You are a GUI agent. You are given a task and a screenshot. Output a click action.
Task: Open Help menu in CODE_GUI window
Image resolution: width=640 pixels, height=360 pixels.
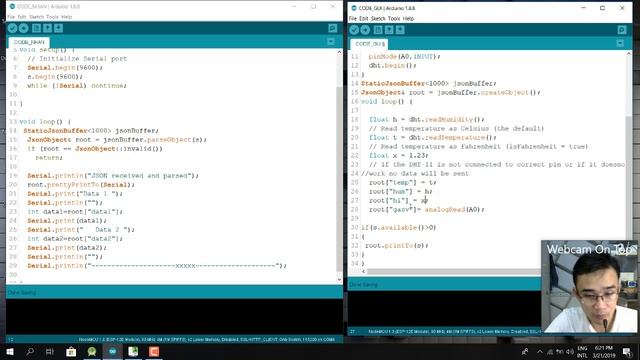click(x=408, y=18)
